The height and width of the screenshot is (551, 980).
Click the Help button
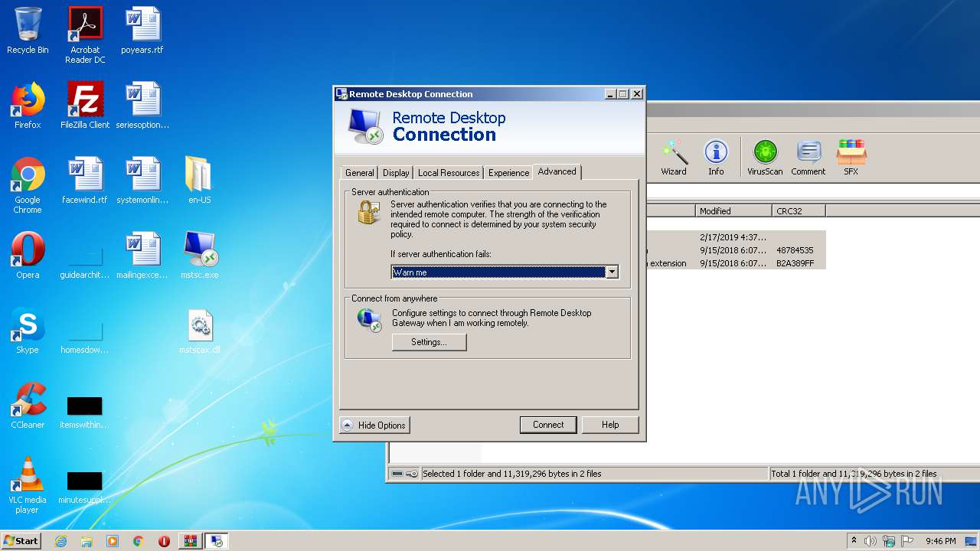click(x=610, y=425)
